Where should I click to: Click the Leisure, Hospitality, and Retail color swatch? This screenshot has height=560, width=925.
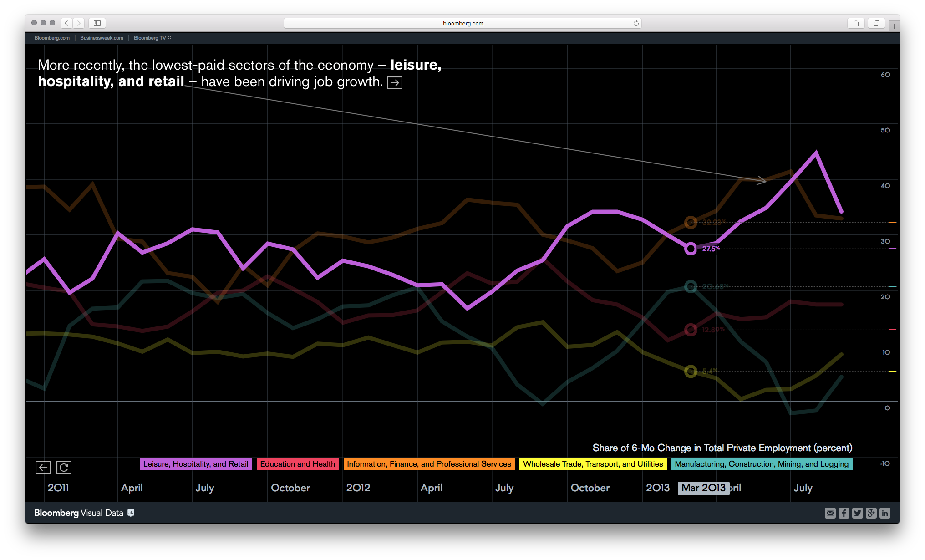click(196, 464)
